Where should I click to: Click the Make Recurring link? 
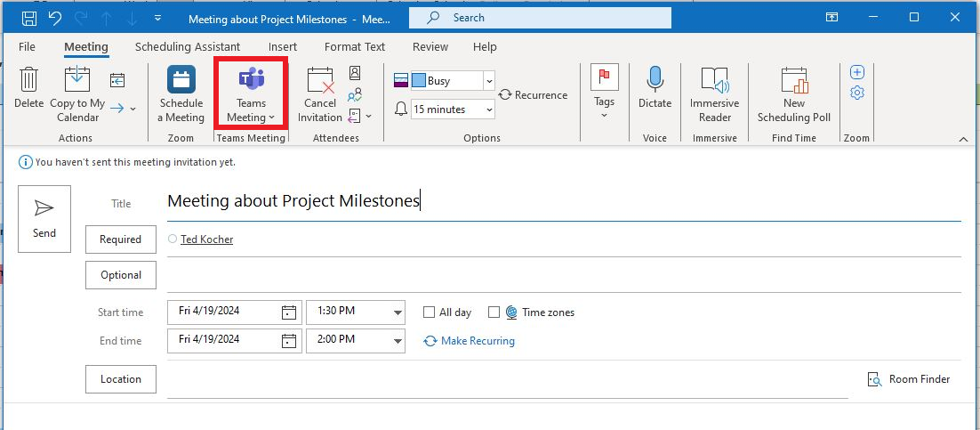477,341
